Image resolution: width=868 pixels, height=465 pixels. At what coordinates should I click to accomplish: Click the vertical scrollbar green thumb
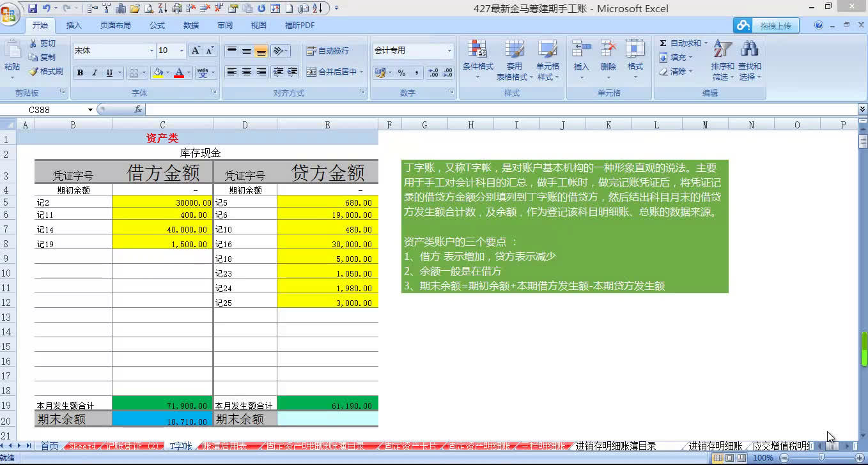click(864, 349)
